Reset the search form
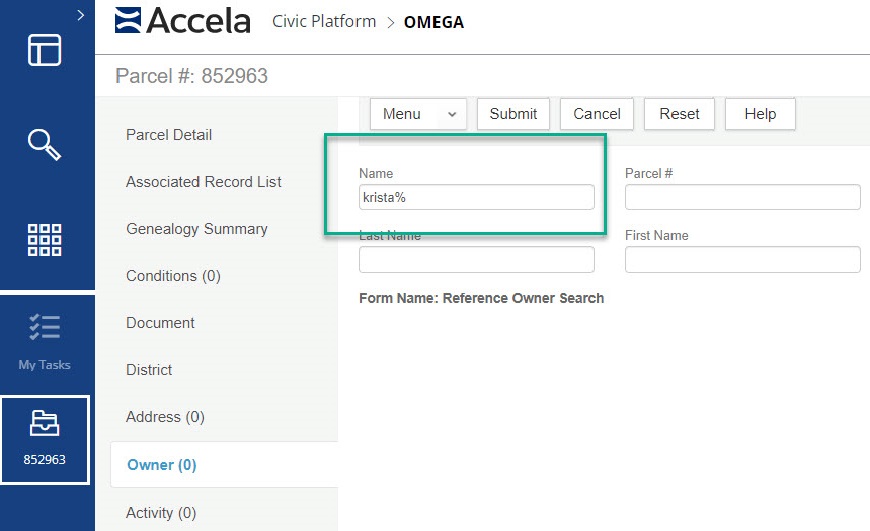Screen dimensions: 870x531 point(679,114)
